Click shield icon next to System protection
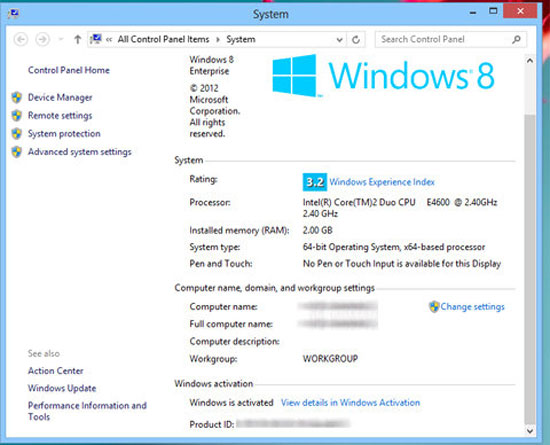This screenshot has width=550, height=445. pos(16,134)
